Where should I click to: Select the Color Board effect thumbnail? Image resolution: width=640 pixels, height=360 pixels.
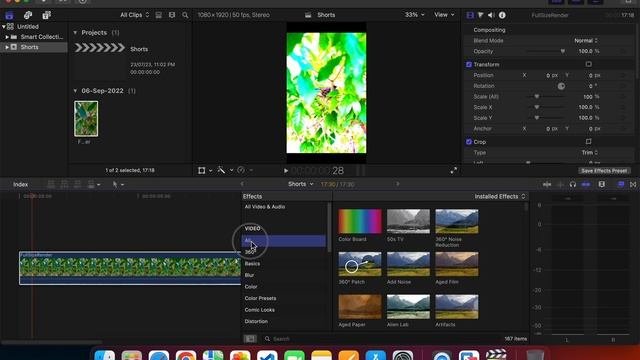(x=360, y=221)
